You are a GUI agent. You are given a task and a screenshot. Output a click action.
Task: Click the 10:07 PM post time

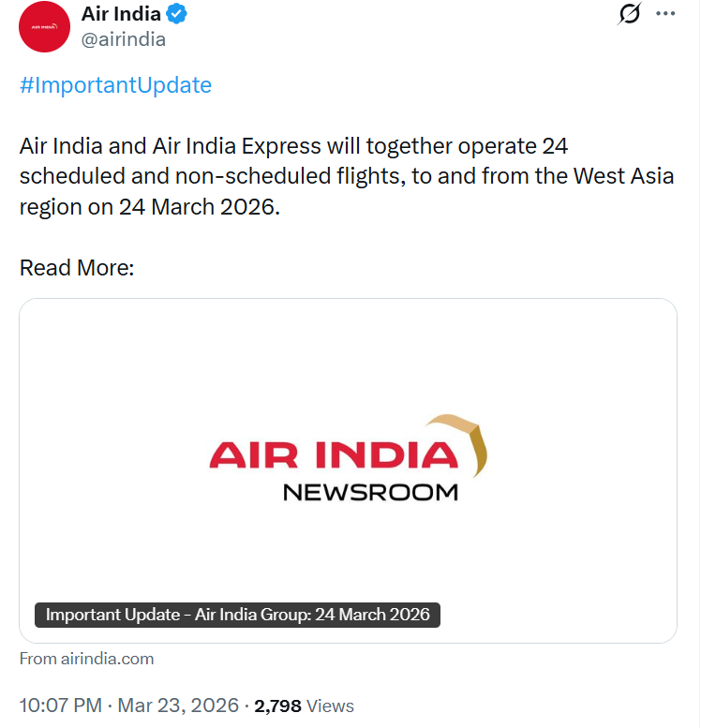(58, 706)
